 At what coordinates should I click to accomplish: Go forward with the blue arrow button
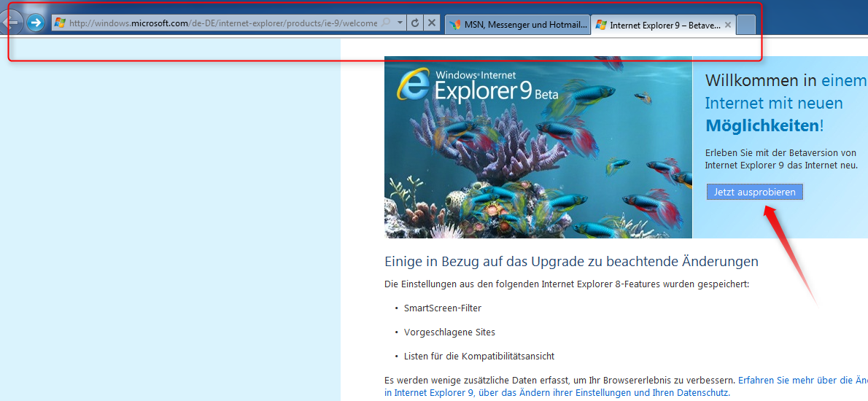pyautogui.click(x=36, y=23)
